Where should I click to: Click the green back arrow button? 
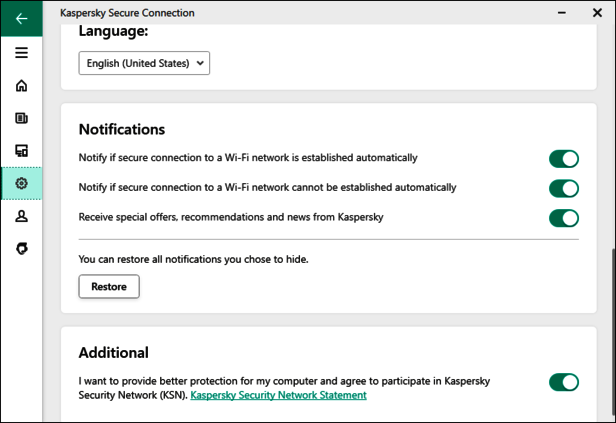21,18
